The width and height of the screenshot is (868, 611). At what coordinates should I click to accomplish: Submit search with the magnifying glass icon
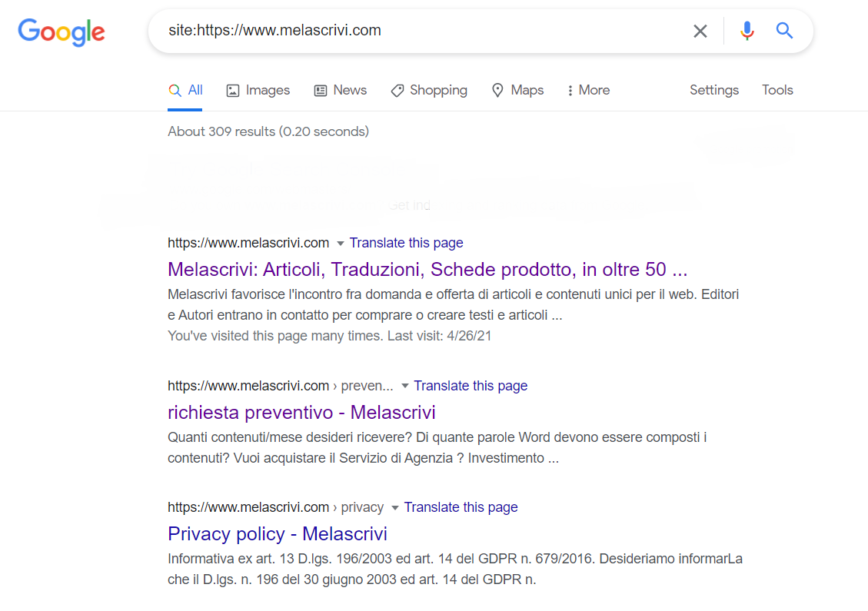pyautogui.click(x=784, y=31)
